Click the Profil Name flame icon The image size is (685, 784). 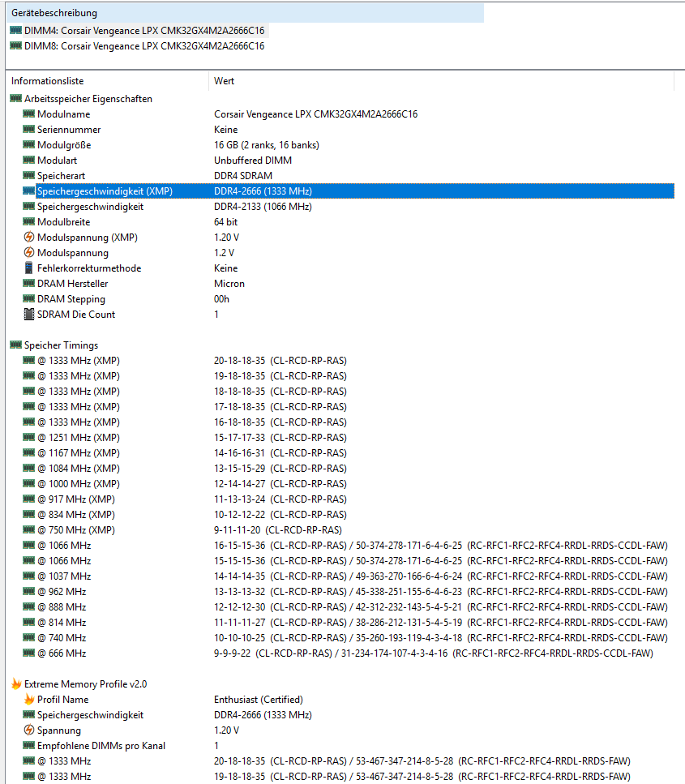pyautogui.click(x=29, y=699)
